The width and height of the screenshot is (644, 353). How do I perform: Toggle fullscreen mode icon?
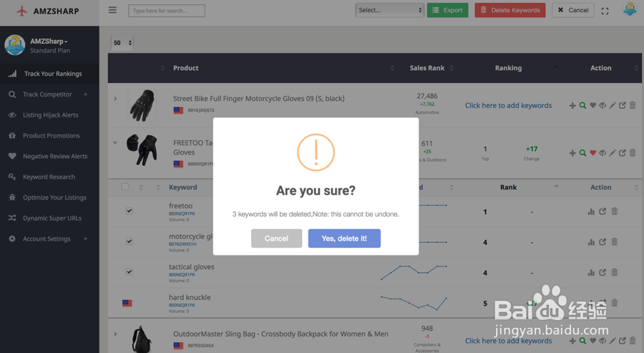pyautogui.click(x=605, y=11)
